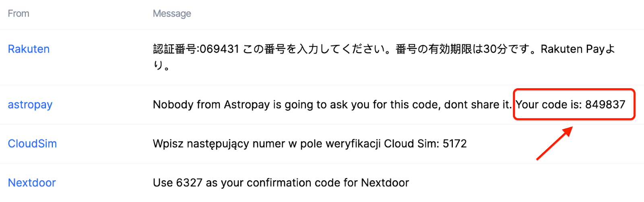The width and height of the screenshot is (644, 202).
Task: Click the red arrow annotation
Action: coord(554,143)
